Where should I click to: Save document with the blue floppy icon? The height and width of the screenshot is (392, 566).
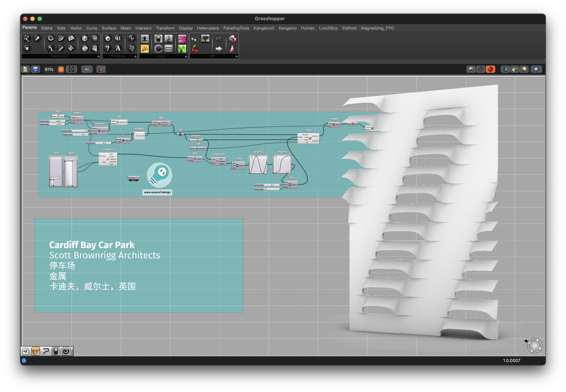click(35, 69)
